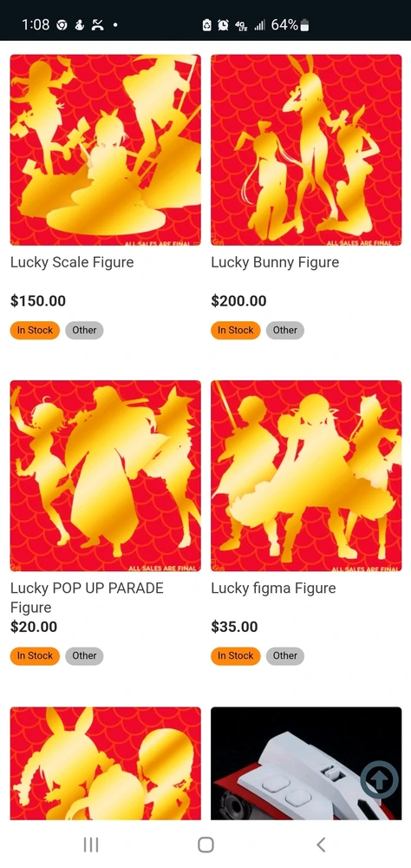Viewport: 411px width, 868px height.
Task: Open the Lucky figma Figure title link
Action: (x=273, y=589)
